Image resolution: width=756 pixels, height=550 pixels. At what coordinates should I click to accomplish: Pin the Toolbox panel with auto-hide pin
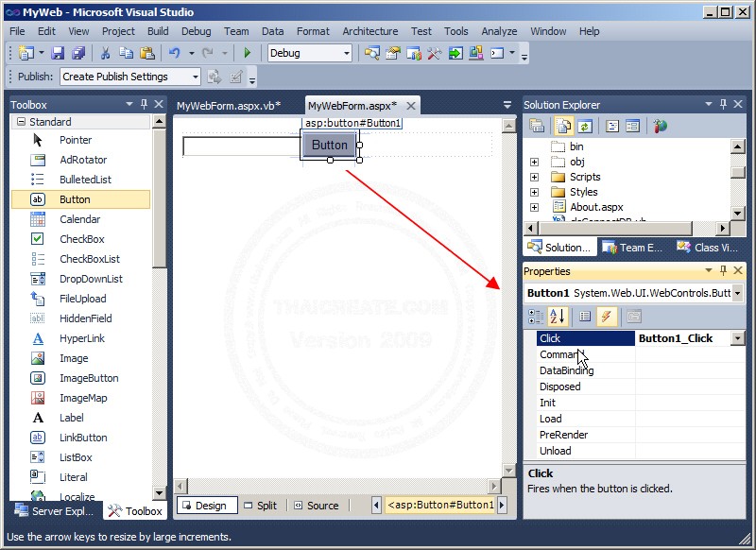pos(144,104)
